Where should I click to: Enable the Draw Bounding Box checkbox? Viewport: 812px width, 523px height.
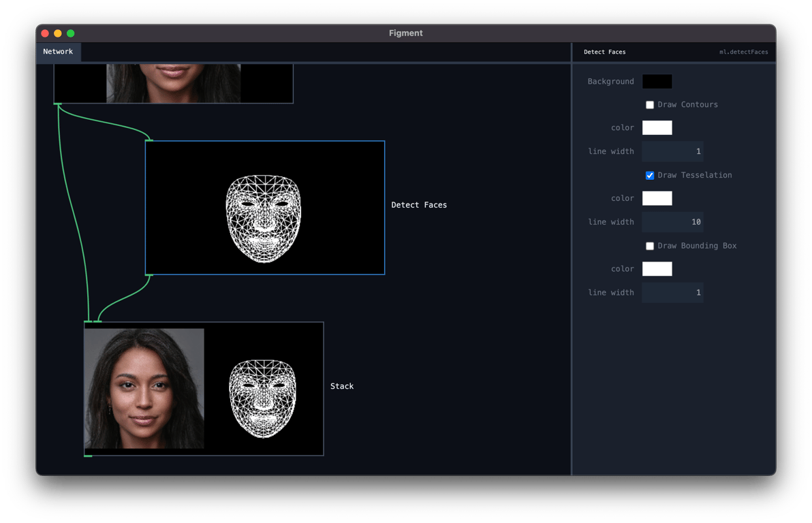click(x=650, y=246)
